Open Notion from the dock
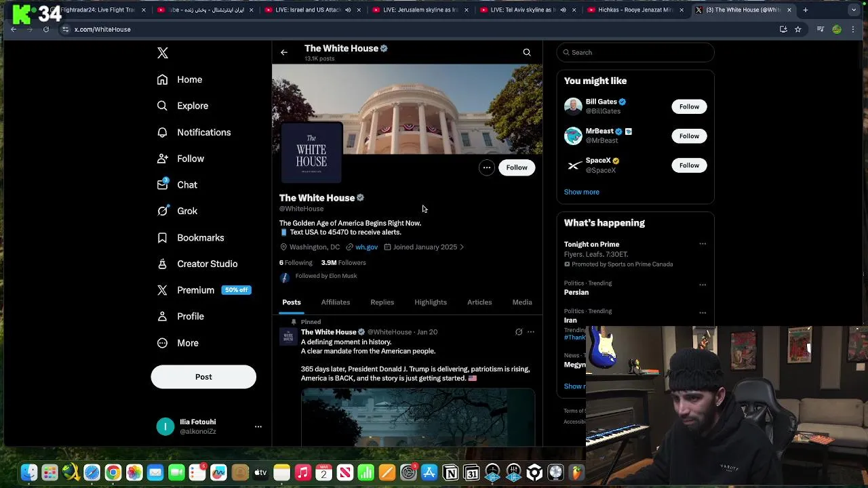 (x=450, y=472)
